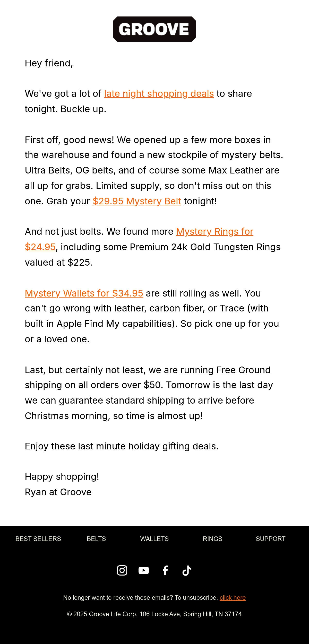Image resolution: width=309 pixels, height=644 pixels.
Task: Select BELTS in the footer navigation
Action: pyautogui.click(x=96, y=539)
